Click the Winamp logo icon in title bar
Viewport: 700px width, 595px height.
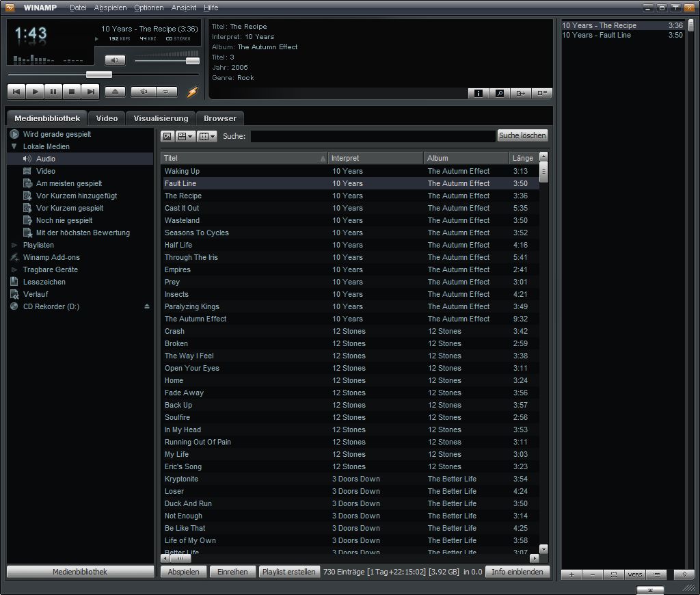(x=10, y=8)
